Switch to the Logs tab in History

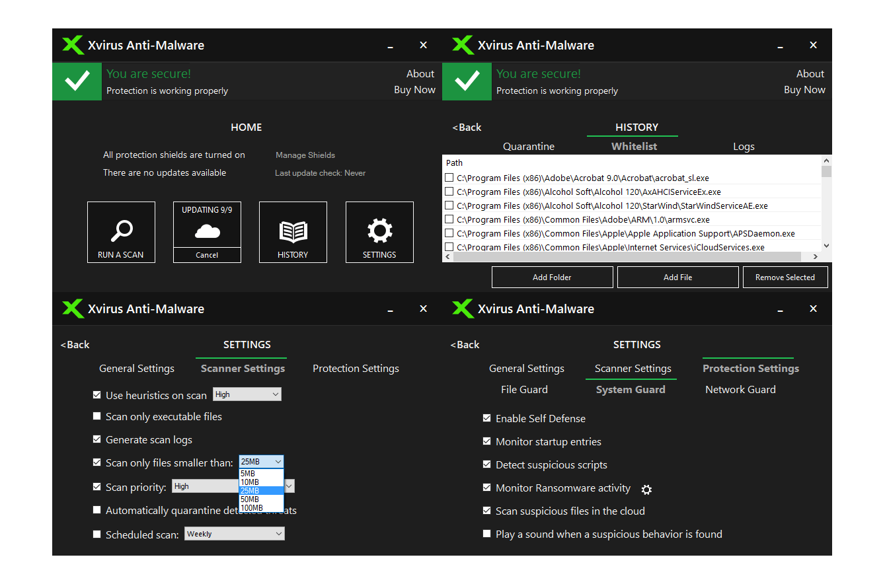(x=744, y=147)
